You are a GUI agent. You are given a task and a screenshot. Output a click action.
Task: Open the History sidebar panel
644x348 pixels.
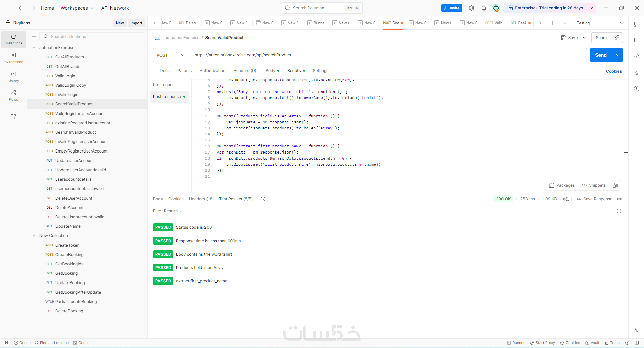pos(13,77)
